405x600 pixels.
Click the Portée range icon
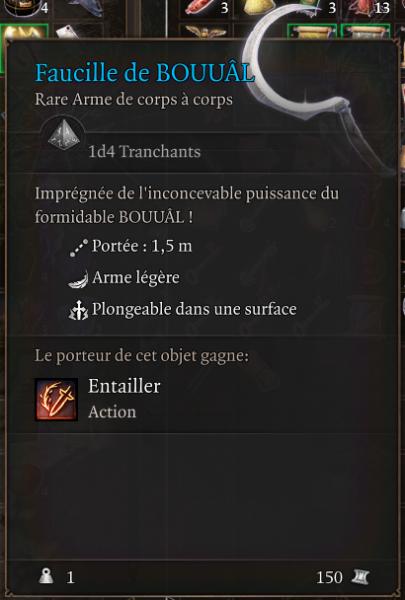[79, 248]
